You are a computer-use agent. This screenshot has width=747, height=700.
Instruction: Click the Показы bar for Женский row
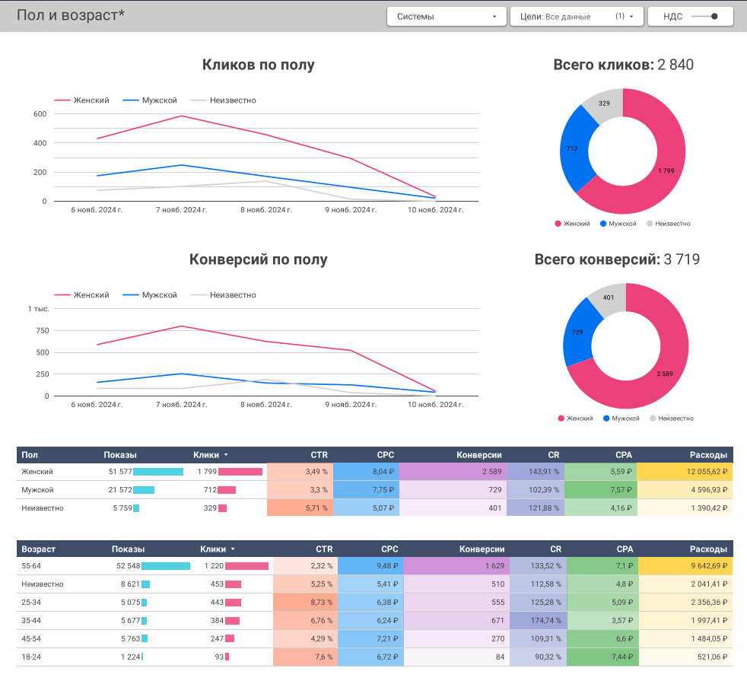158,472
